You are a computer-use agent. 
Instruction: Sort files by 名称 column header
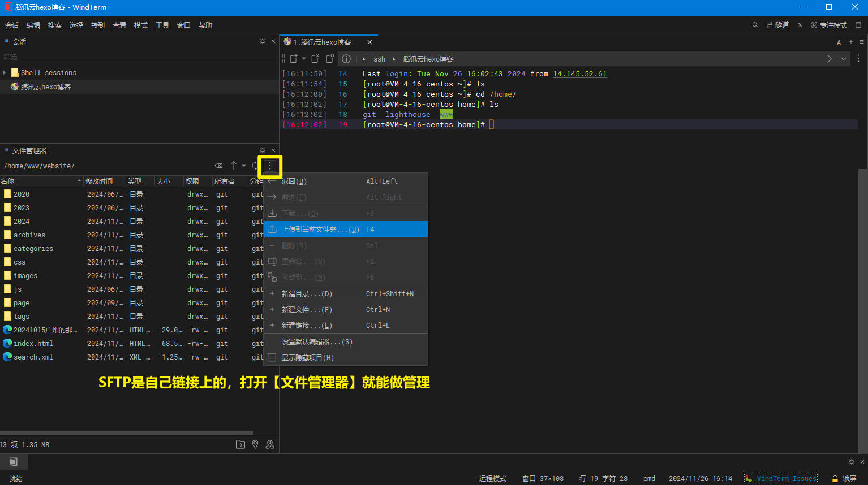click(41, 181)
